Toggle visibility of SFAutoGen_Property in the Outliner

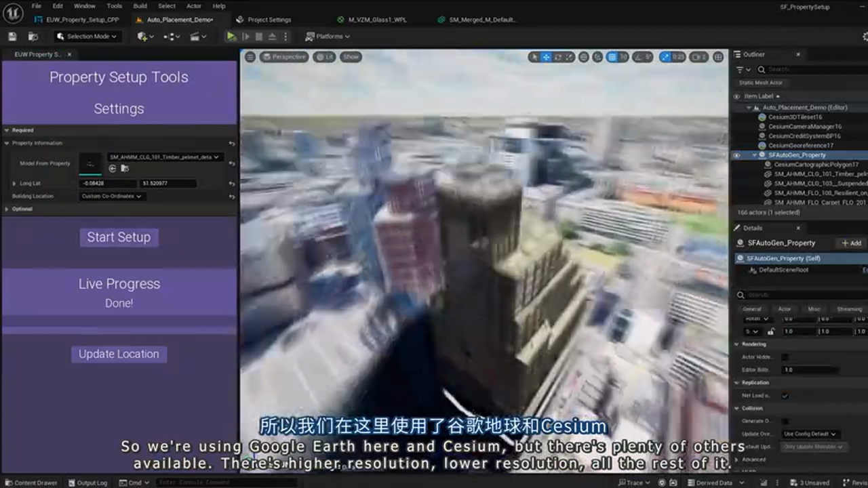coord(736,155)
